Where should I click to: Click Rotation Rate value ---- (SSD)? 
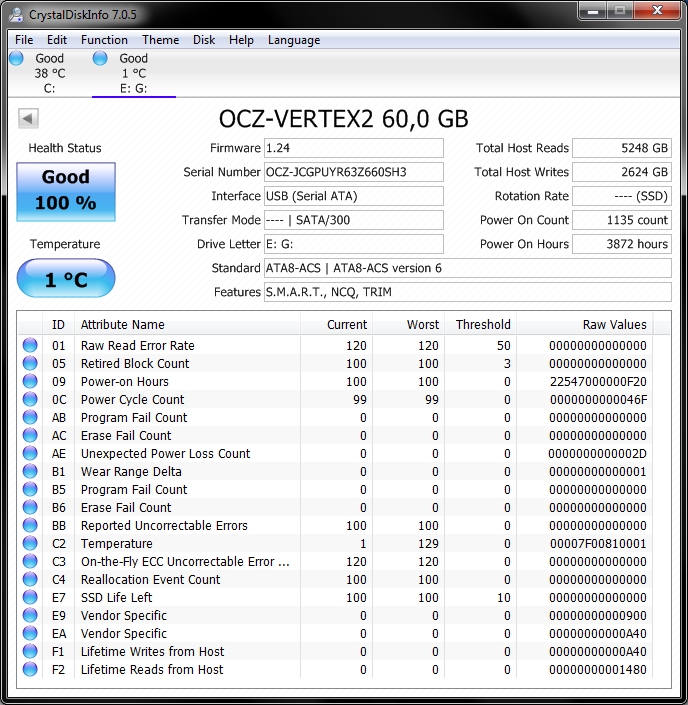[622, 196]
